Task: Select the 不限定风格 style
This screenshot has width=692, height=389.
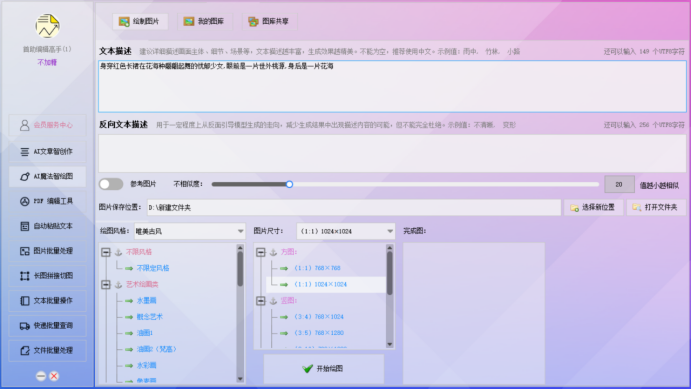Action: (153, 268)
